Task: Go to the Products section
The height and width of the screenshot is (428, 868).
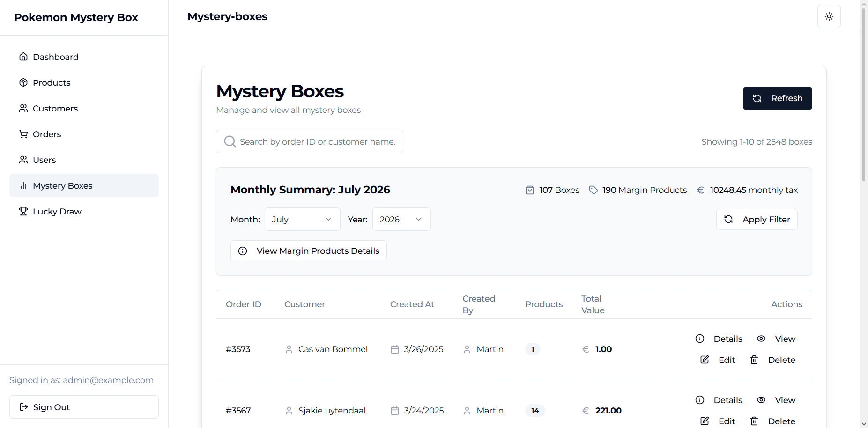Action: [x=84, y=82]
